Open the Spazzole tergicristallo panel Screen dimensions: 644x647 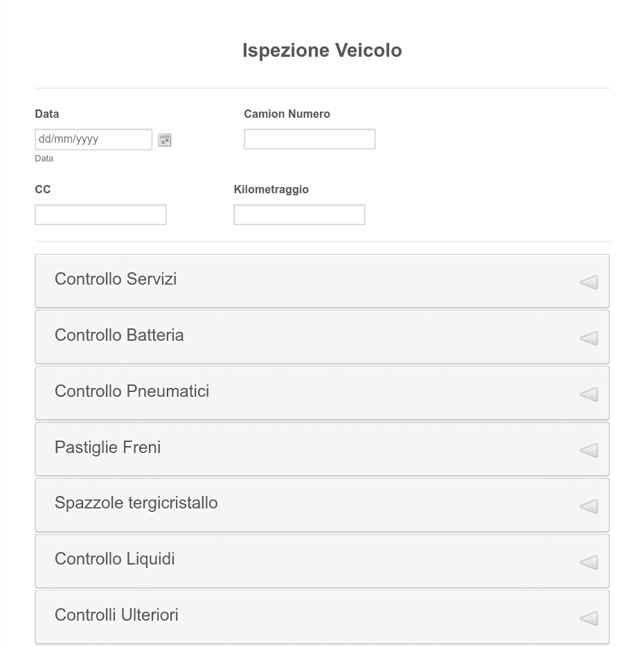tap(322, 506)
